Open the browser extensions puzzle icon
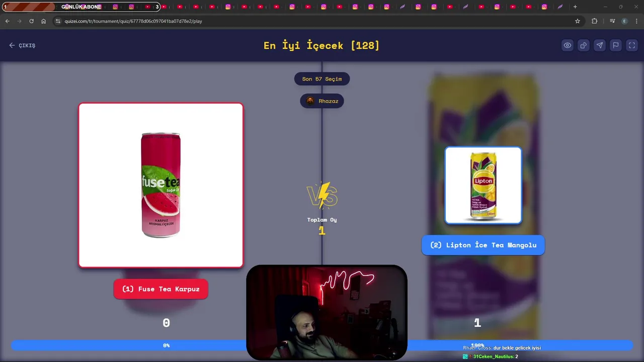Viewport: 644px width, 362px height. pos(595,21)
